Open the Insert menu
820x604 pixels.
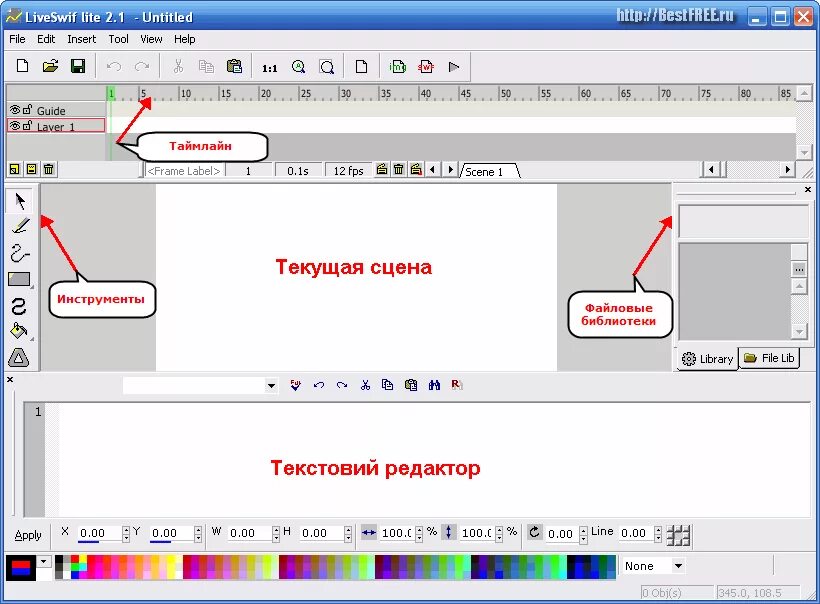pyautogui.click(x=82, y=39)
